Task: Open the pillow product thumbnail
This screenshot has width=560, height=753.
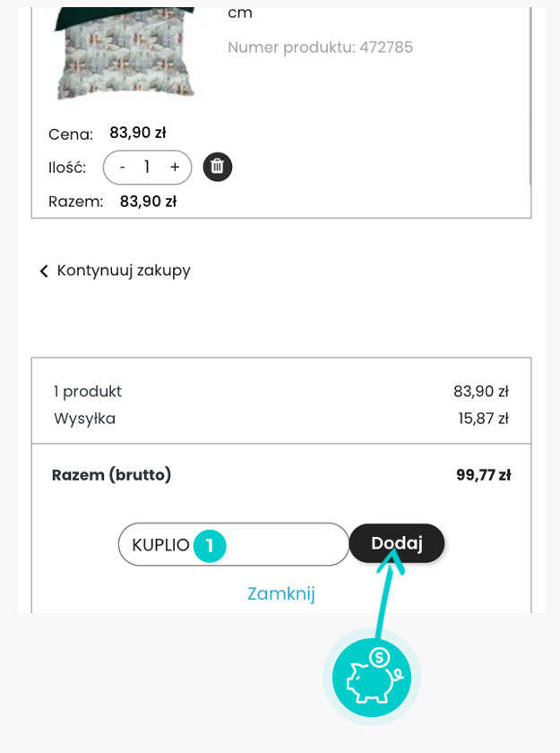Action: [125, 54]
